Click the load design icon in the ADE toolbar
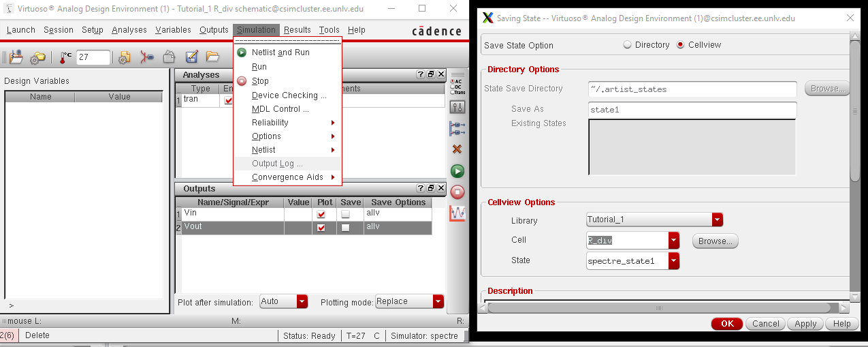This screenshot has width=868, height=347. tap(16, 57)
